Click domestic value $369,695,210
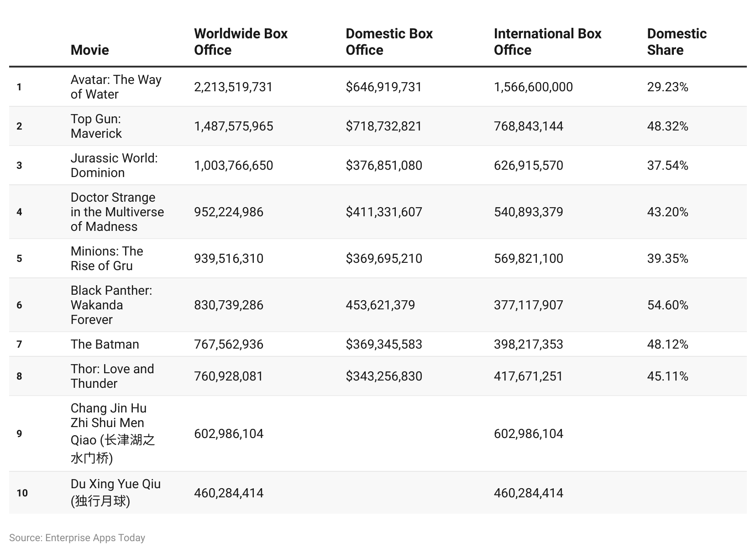756x553 pixels. (384, 258)
